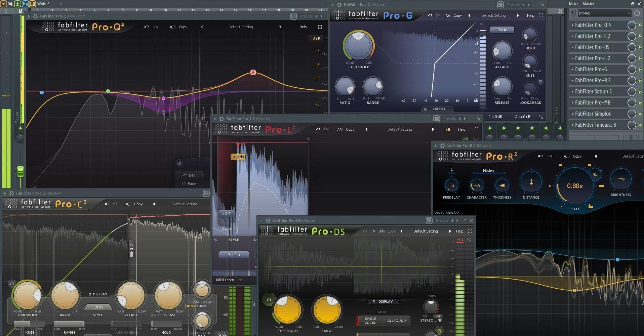This screenshot has height=336, width=644.
Task: Toggle full screen in Pro-G
Action: tap(541, 15)
